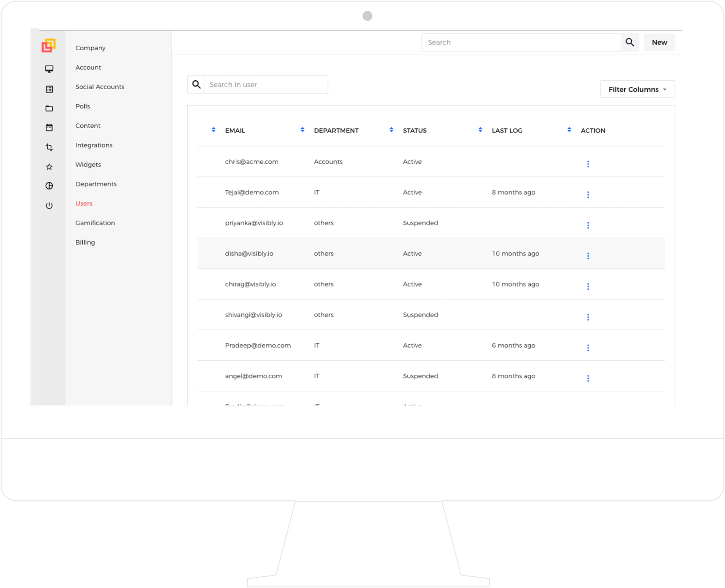The height and width of the screenshot is (588, 725).
Task: Open Company settings menu item
Action: [90, 48]
